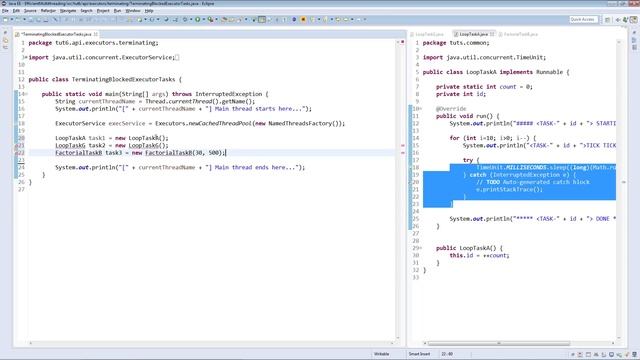Click the New Java Package icon
This screenshot has height=360, width=640.
click(224, 19)
